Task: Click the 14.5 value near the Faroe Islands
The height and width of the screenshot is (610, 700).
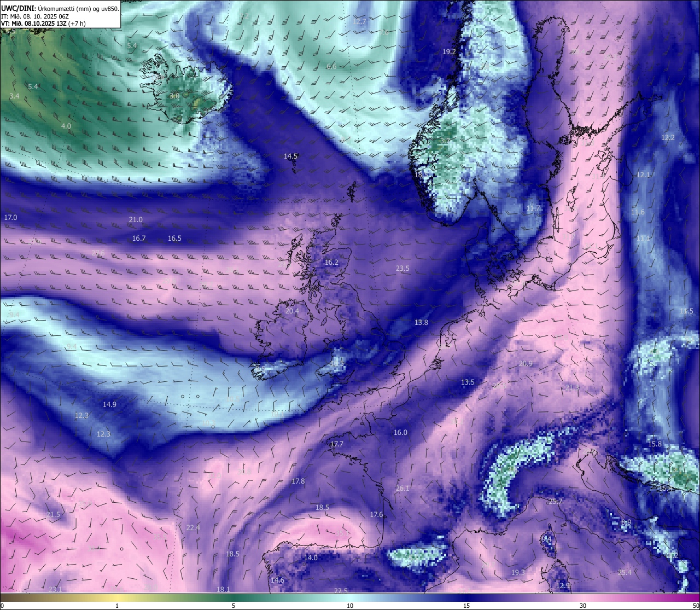Action: pos(290,156)
